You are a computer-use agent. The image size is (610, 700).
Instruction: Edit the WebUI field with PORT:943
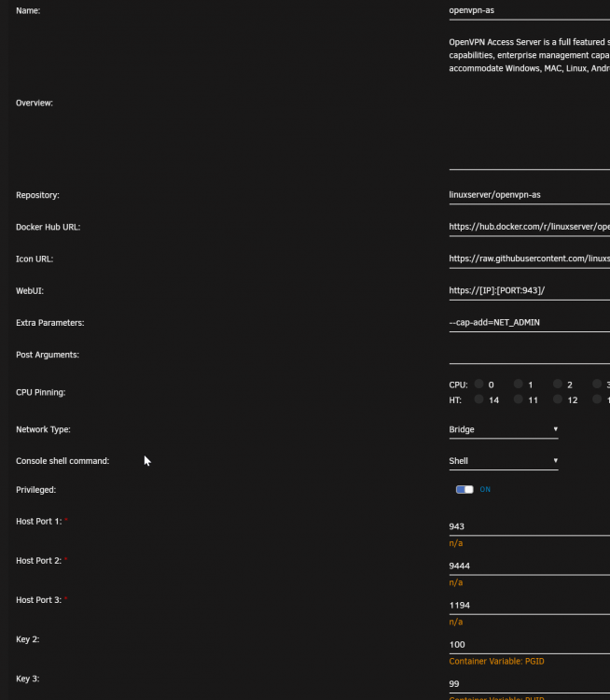coord(529,290)
